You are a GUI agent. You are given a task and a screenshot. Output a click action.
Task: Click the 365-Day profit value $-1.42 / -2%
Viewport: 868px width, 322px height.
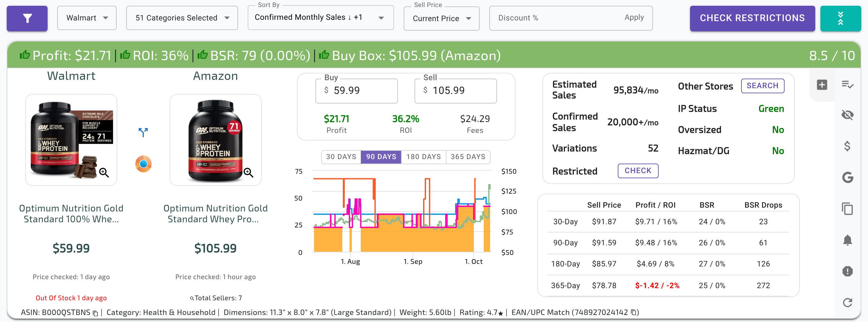657,286
